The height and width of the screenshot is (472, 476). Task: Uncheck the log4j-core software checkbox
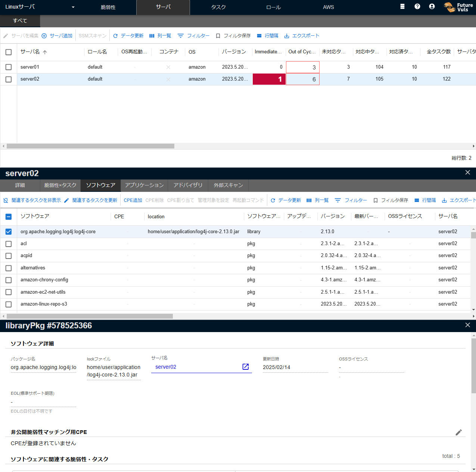(x=9, y=232)
